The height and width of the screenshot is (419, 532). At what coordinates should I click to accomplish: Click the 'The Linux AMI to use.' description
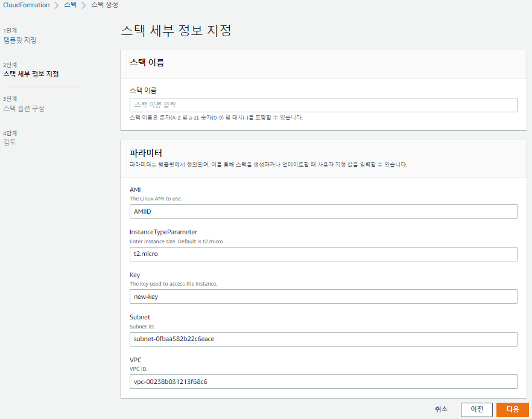click(x=156, y=199)
